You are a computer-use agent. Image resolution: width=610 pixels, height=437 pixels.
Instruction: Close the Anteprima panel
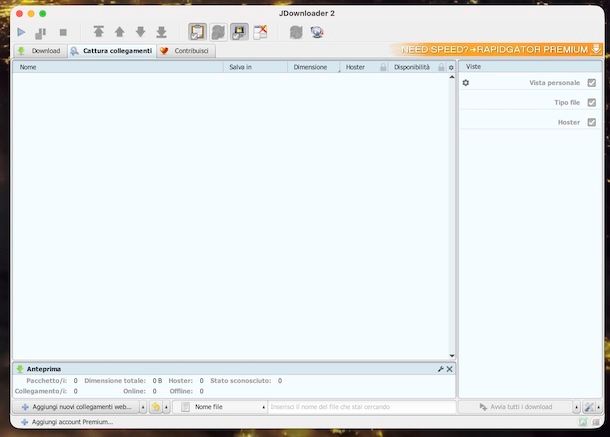coord(450,369)
